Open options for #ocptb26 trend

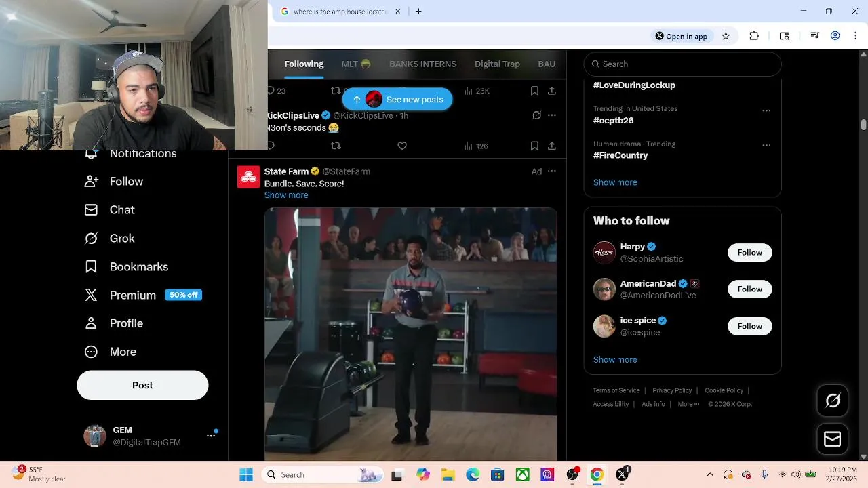click(x=766, y=110)
